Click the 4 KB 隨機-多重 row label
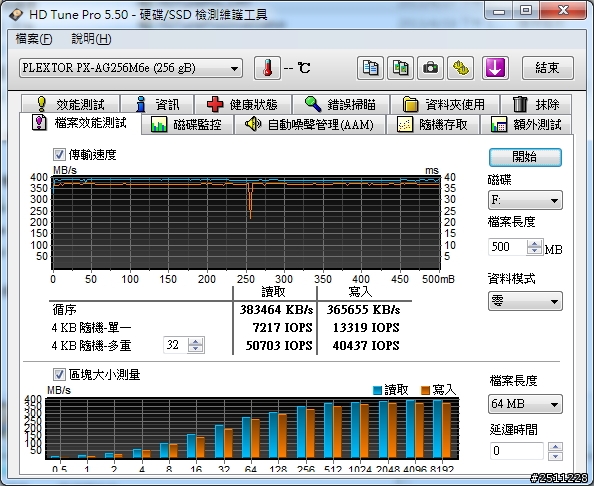The image size is (594, 486). (x=91, y=345)
